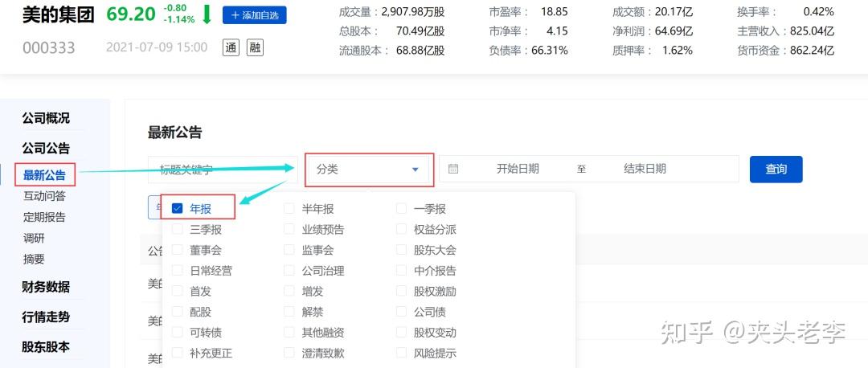Check the 三季报 checkbox
The image size is (868, 368).
177,229
